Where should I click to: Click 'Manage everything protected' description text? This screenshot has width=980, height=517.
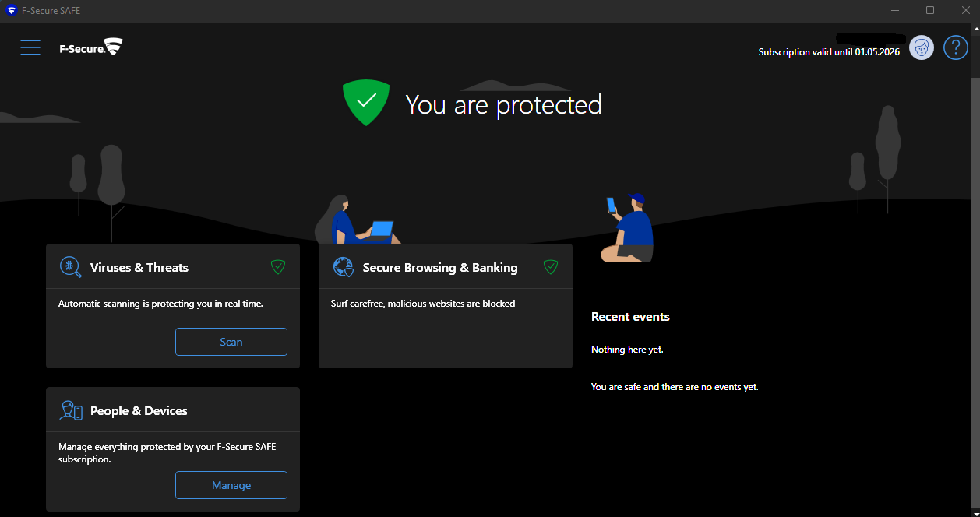pyautogui.click(x=167, y=453)
